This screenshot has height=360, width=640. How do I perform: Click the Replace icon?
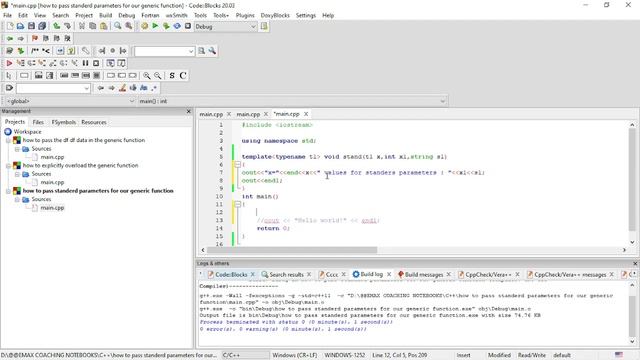[129, 26]
